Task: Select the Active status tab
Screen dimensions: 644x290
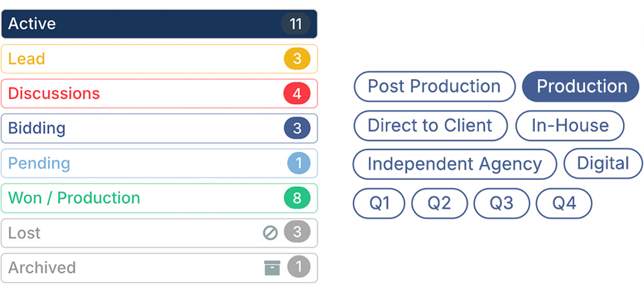Action: click(142, 24)
